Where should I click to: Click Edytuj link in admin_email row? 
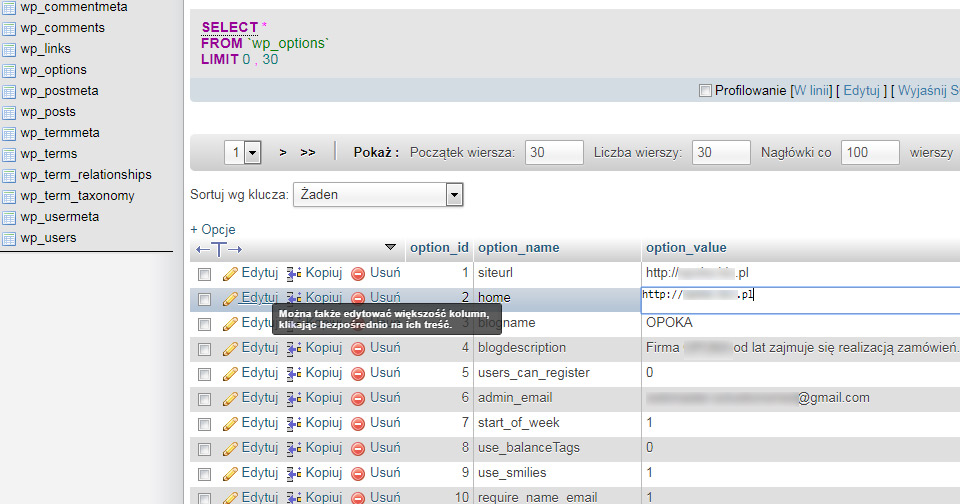click(x=260, y=397)
